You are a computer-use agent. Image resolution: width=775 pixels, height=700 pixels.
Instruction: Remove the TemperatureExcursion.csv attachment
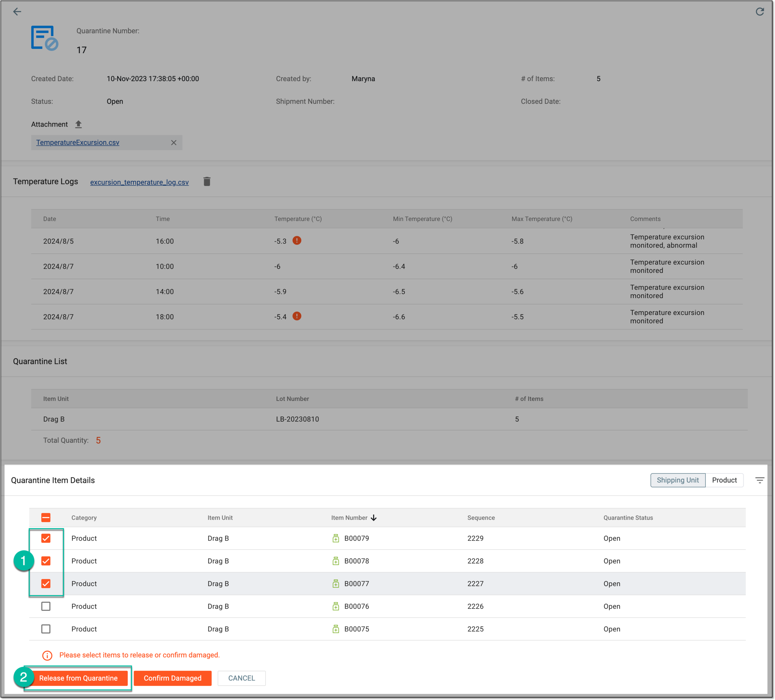174,143
